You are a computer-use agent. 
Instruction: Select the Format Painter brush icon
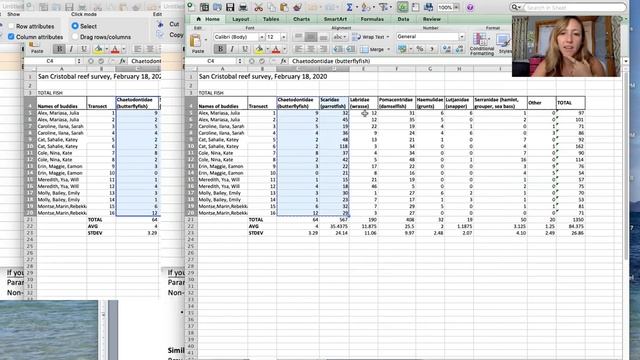click(298, 7)
